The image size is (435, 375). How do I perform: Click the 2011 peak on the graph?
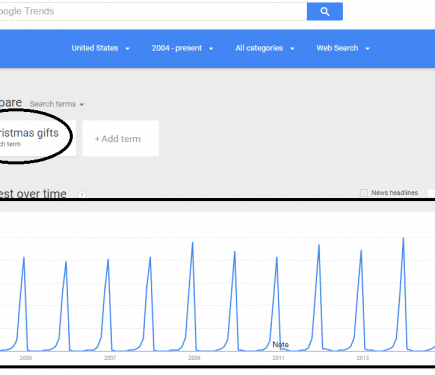277,258
